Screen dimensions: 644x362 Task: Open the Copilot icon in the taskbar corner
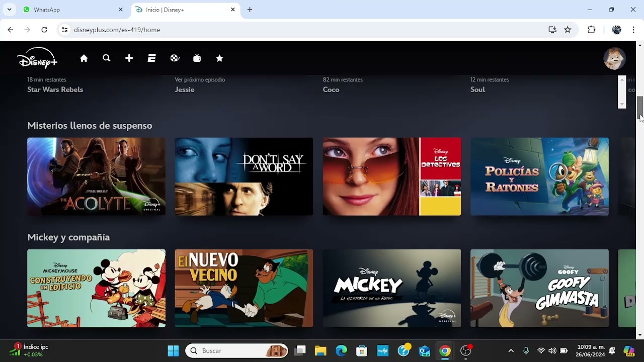tap(629, 350)
